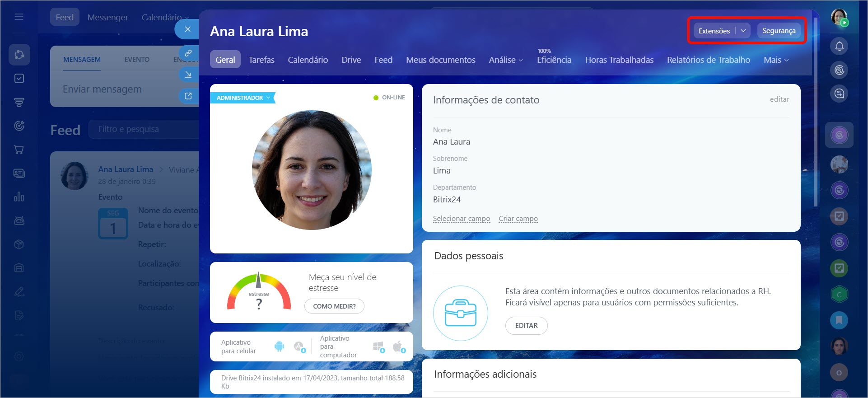Open the hamburger menu in left sidebar

click(19, 17)
